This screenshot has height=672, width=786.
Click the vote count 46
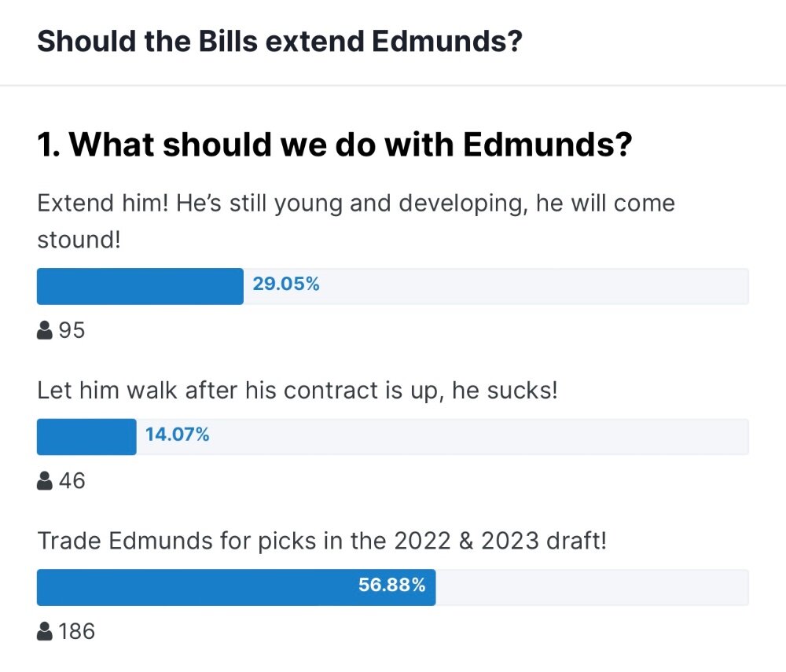click(72, 481)
